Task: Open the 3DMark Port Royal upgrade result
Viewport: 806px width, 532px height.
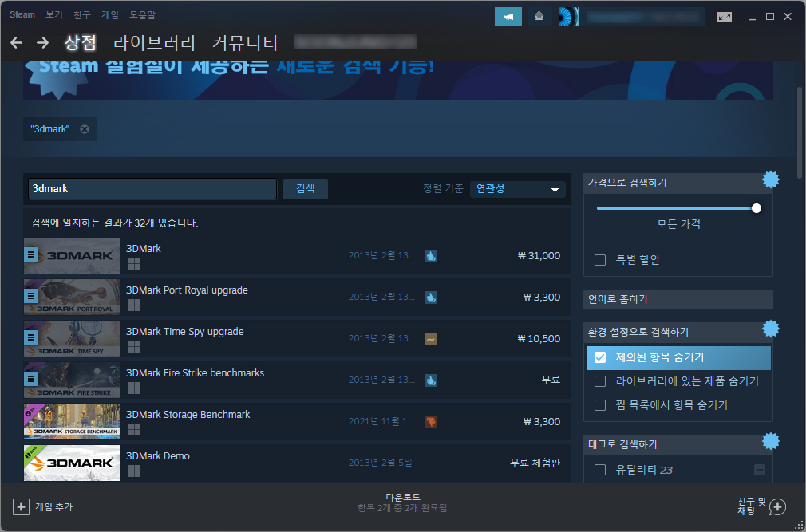Action: tap(297, 298)
